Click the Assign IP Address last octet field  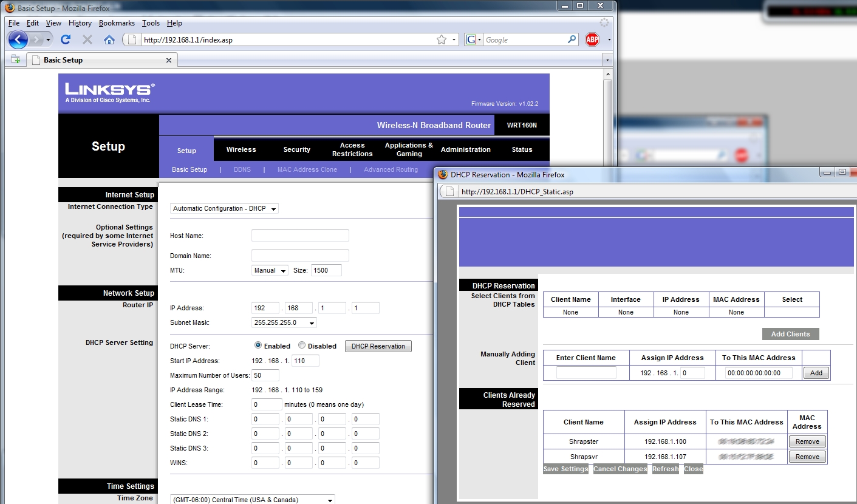pyautogui.click(x=692, y=373)
